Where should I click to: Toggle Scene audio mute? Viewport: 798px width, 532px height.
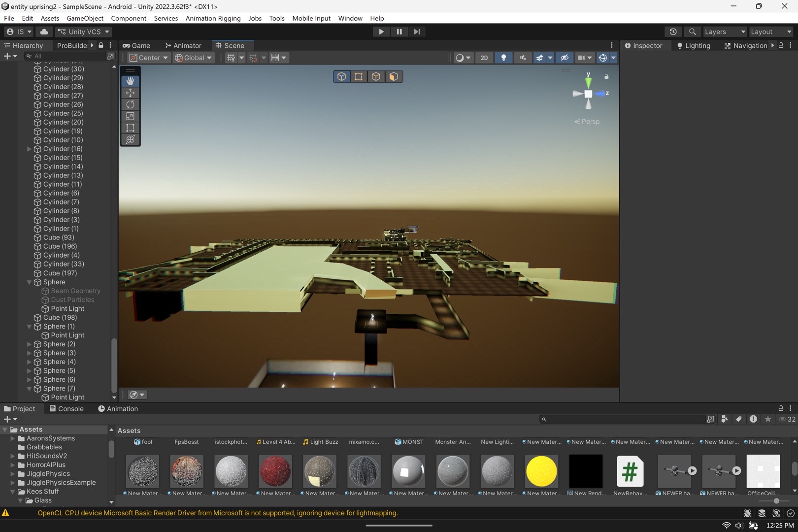[523, 58]
